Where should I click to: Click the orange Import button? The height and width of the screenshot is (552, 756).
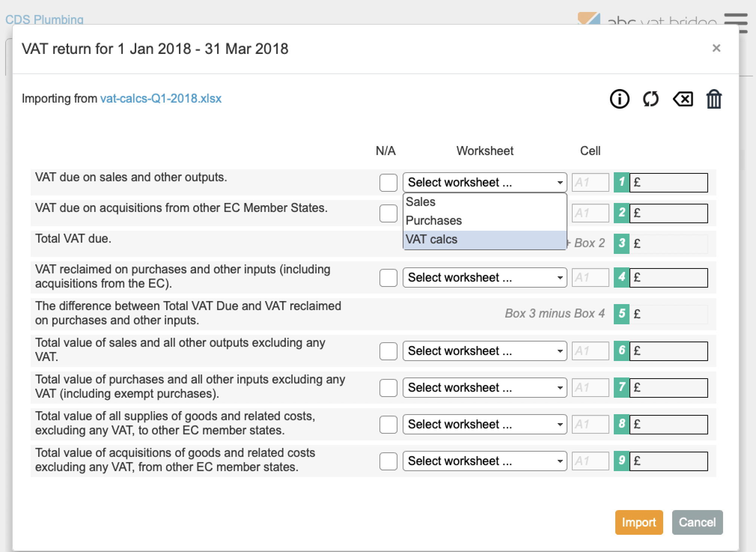[639, 522]
